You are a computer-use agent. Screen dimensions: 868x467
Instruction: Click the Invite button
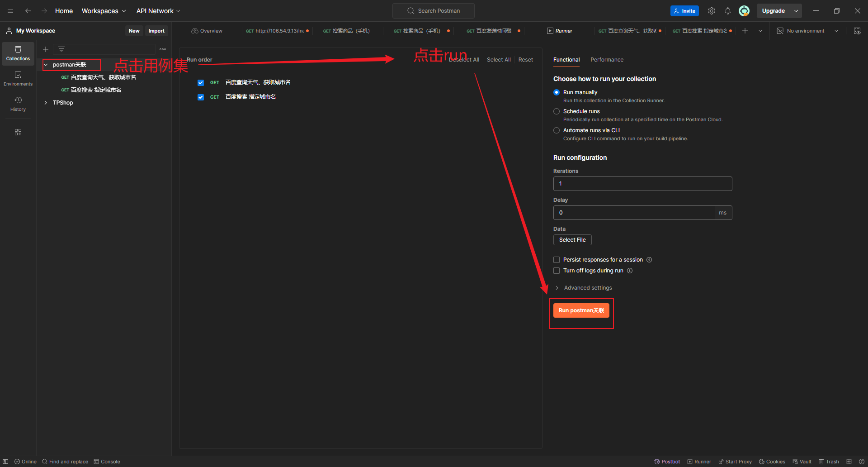coord(684,11)
